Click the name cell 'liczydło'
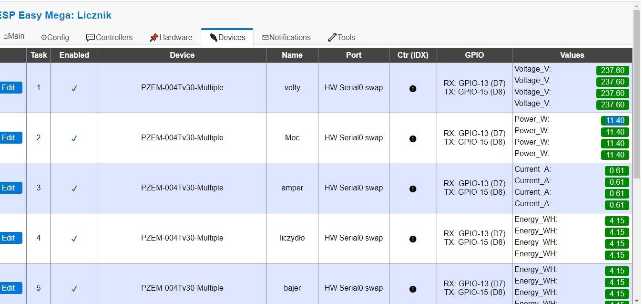Viewport: 644px width, 304px height. click(292, 238)
